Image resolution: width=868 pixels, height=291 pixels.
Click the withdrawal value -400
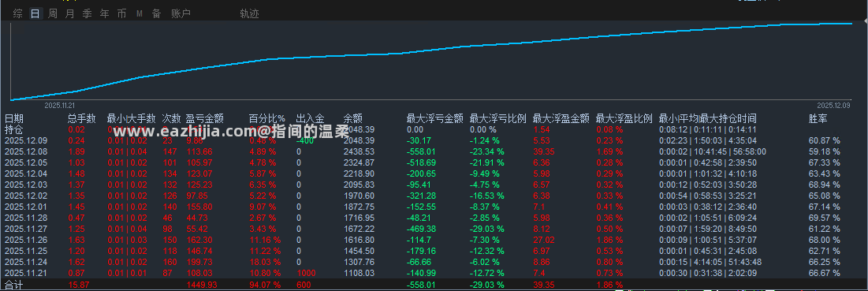(x=304, y=140)
